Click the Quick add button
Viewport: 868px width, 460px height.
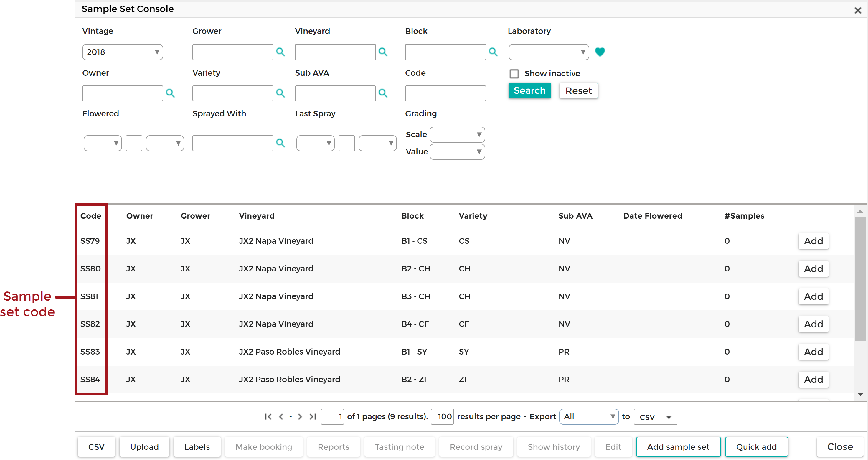[x=756, y=447]
